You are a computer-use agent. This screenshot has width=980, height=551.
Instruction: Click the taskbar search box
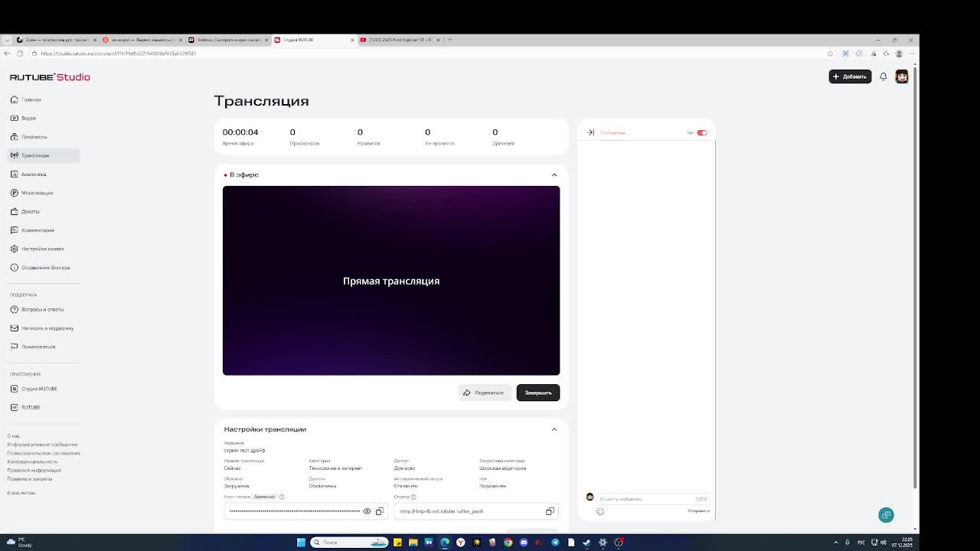[350, 542]
